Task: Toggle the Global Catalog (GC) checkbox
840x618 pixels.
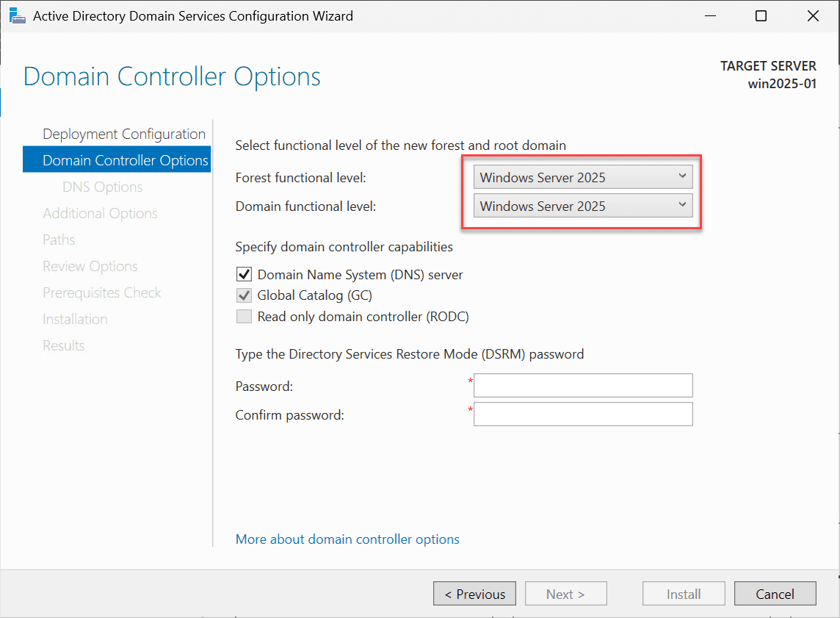Action: 244,296
